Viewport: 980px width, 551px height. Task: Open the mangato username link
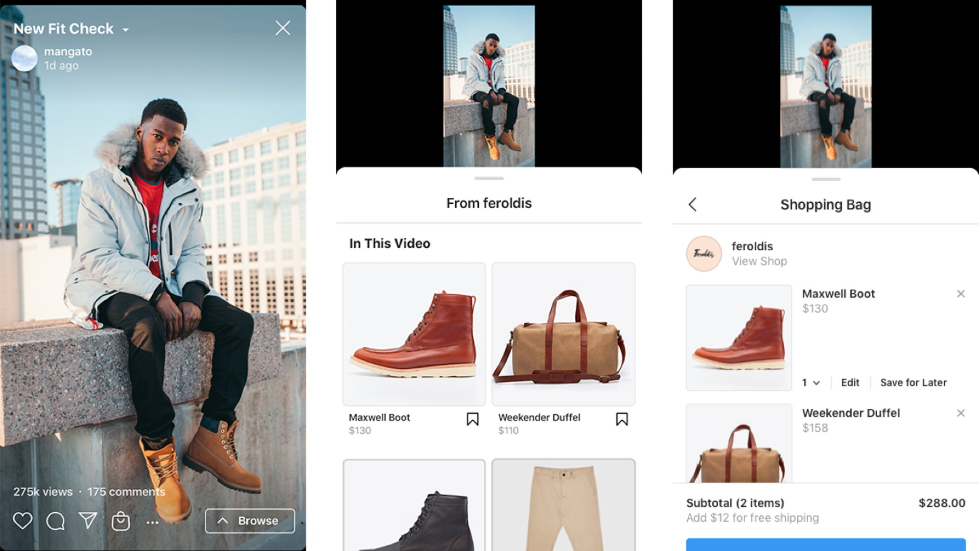pyautogui.click(x=68, y=51)
